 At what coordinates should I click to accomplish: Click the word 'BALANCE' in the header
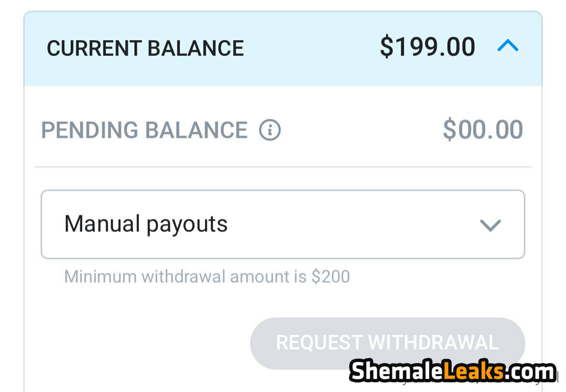[x=195, y=48]
